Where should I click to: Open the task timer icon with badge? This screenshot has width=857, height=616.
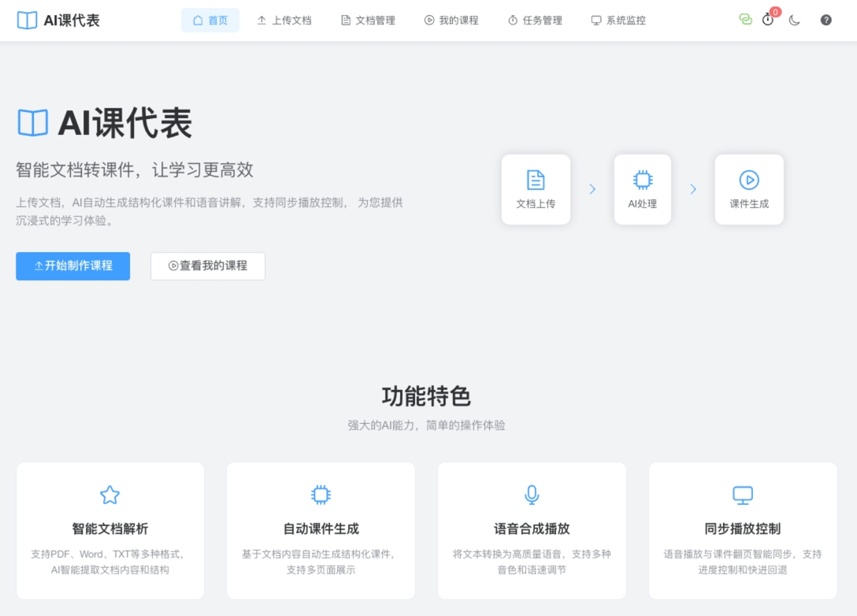tap(768, 20)
